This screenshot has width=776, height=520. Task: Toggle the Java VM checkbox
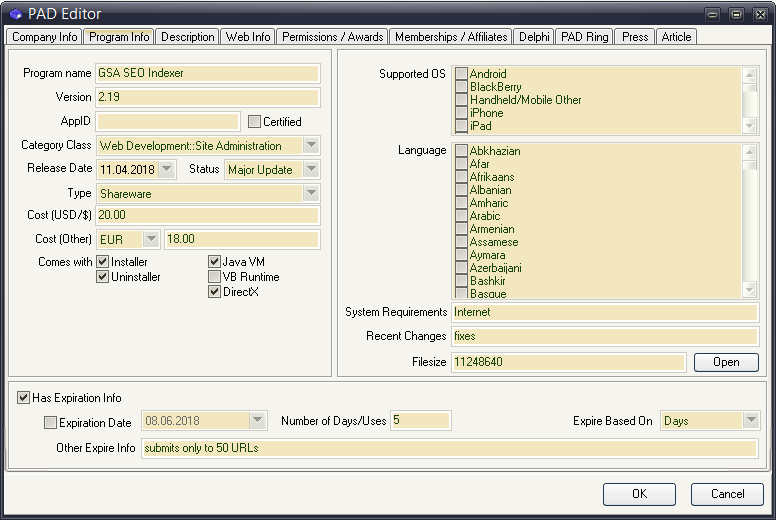click(214, 261)
